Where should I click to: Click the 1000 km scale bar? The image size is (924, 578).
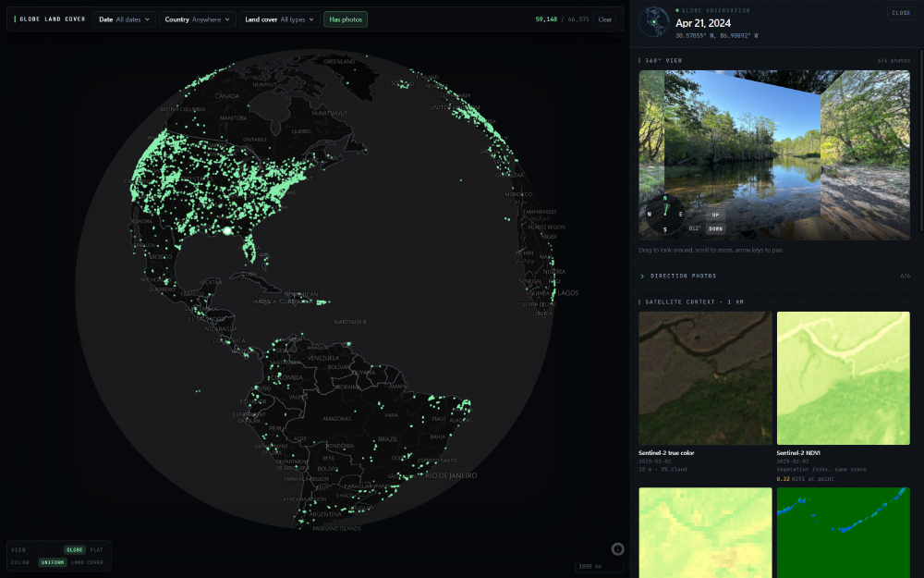tap(599, 566)
